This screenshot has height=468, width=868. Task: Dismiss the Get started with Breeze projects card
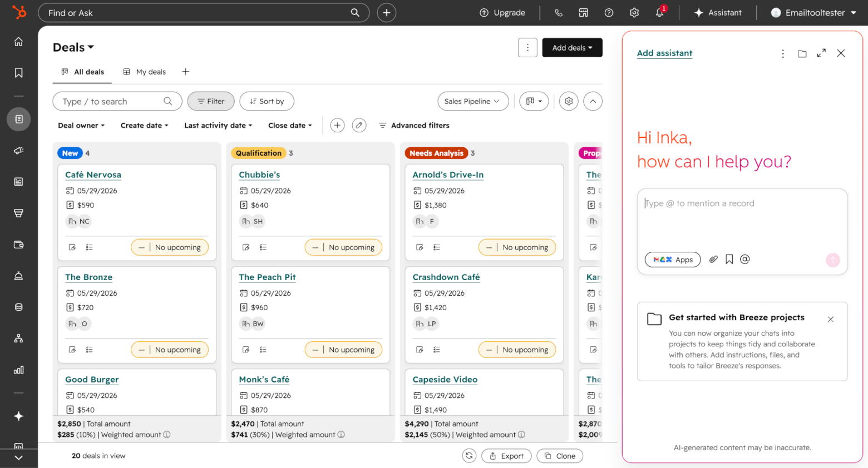coord(831,319)
